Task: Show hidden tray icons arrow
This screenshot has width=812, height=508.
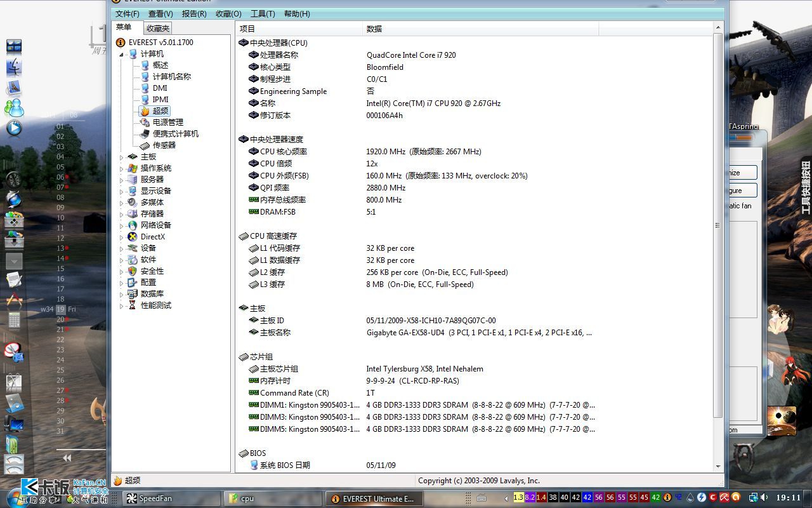Action: point(507,498)
